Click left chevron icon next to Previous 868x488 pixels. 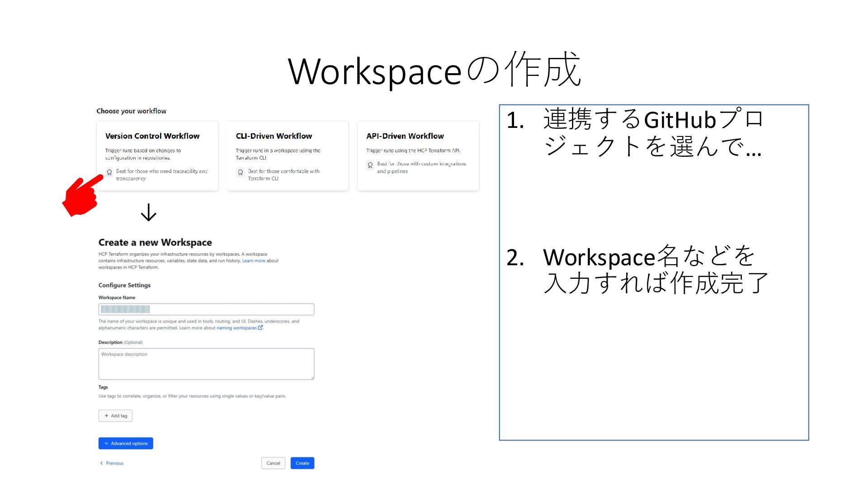click(101, 463)
